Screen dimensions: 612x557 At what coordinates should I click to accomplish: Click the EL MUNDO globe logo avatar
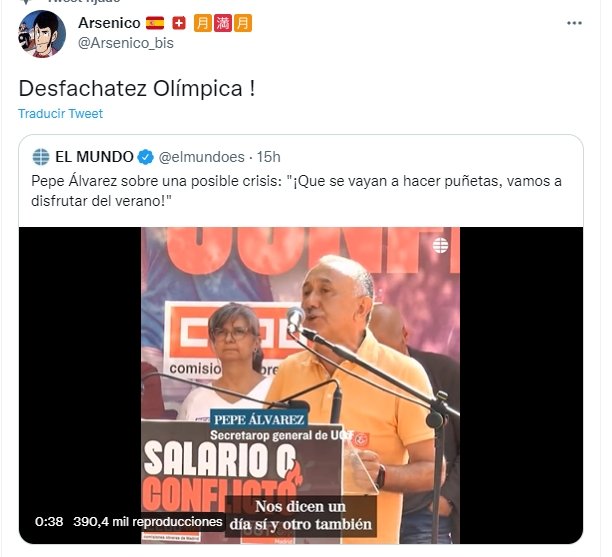41,157
